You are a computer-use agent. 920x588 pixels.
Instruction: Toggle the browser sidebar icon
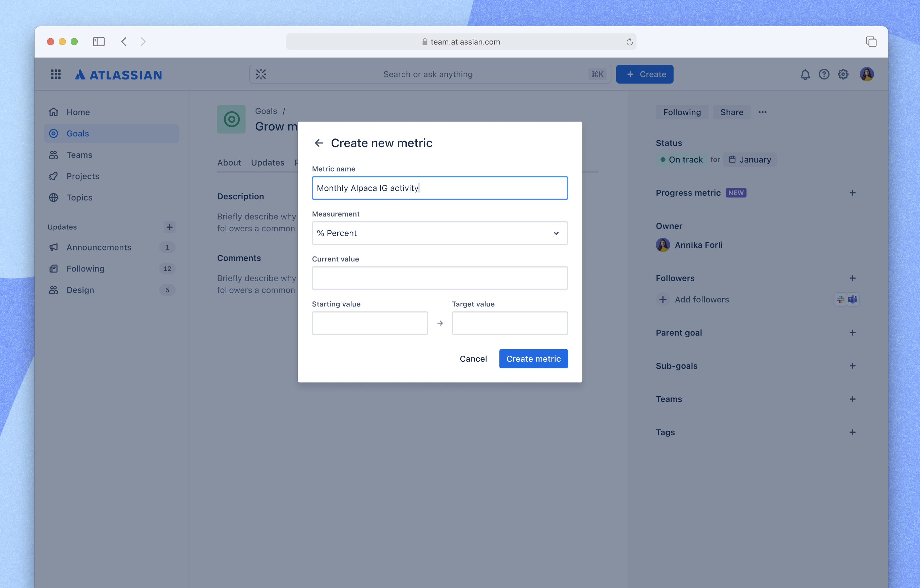[x=99, y=42]
